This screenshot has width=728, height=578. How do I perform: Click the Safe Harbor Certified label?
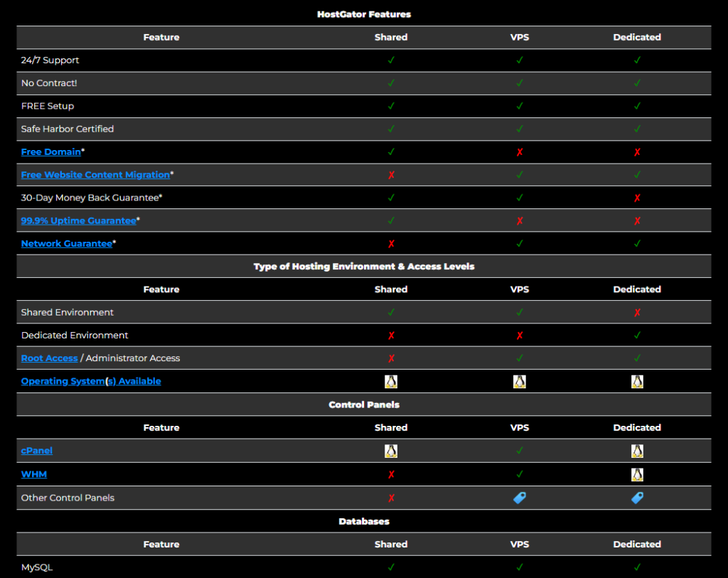pos(68,129)
